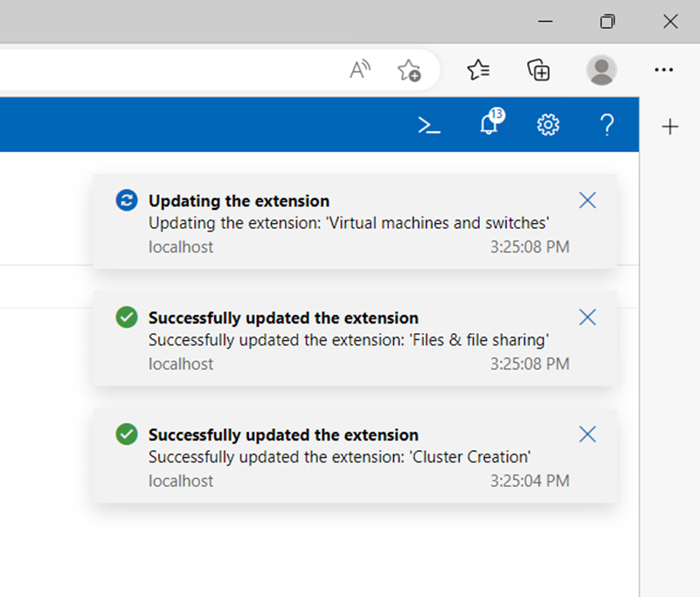Open the Favorites list icon

point(479,70)
